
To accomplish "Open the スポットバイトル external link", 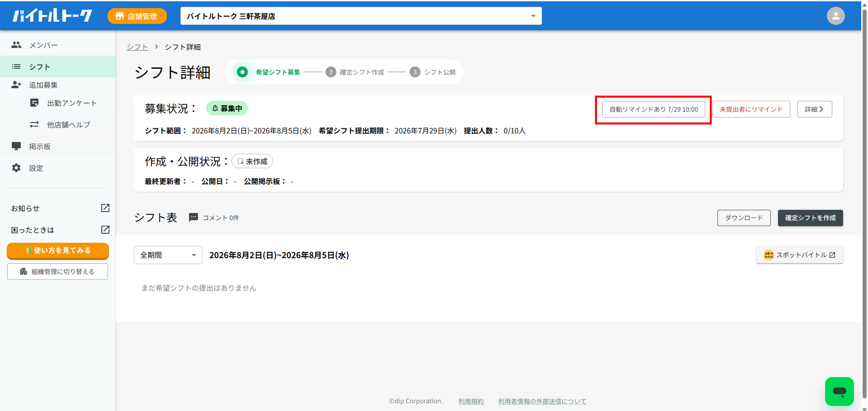I will click(x=799, y=255).
